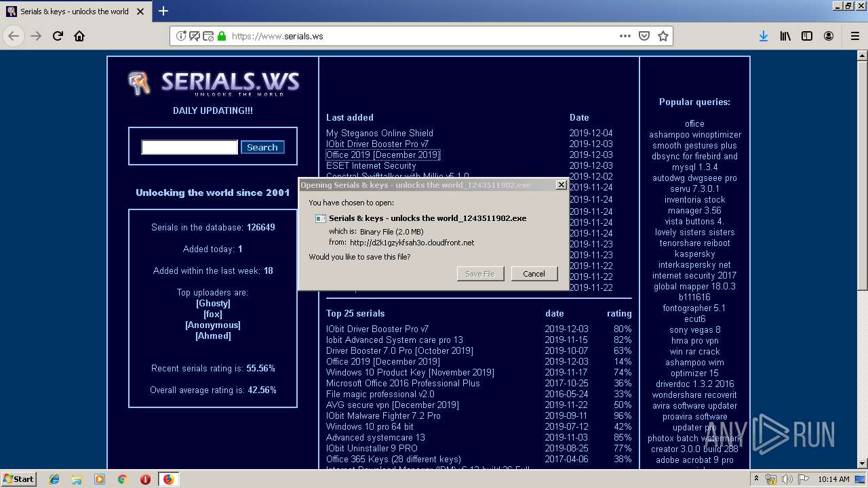Open AVG secure vpn [December 2019] link

click(x=393, y=405)
